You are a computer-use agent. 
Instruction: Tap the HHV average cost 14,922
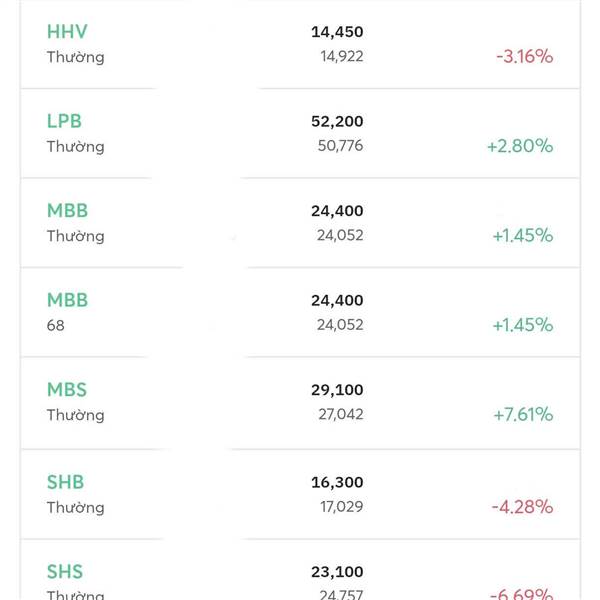341,56
